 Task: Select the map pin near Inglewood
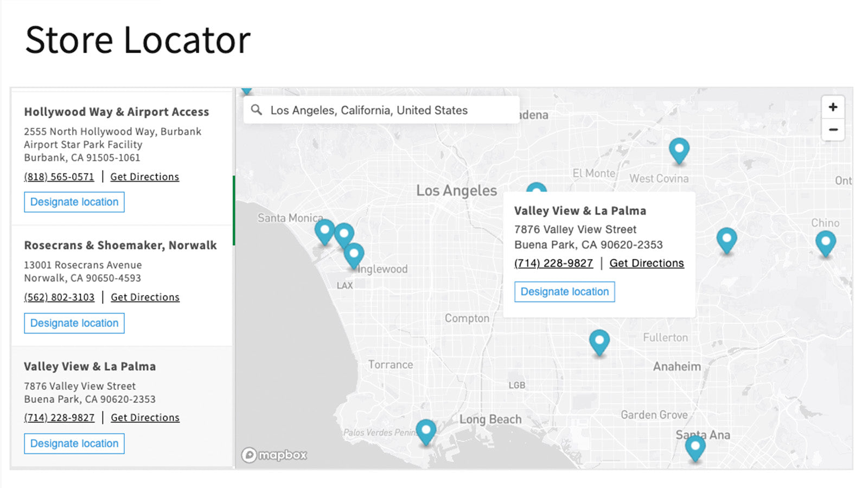[353, 252]
